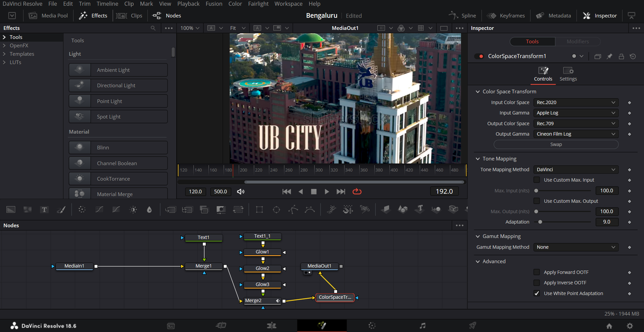Select the Paint tool in the toolbar
The height and width of the screenshot is (332, 644).
[x=61, y=210]
